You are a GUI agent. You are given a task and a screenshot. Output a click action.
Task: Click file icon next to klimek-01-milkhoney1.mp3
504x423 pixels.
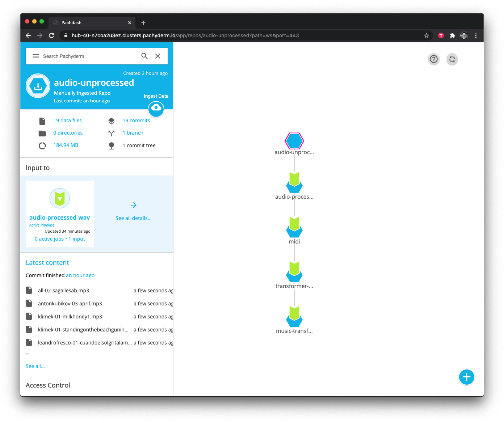click(29, 316)
